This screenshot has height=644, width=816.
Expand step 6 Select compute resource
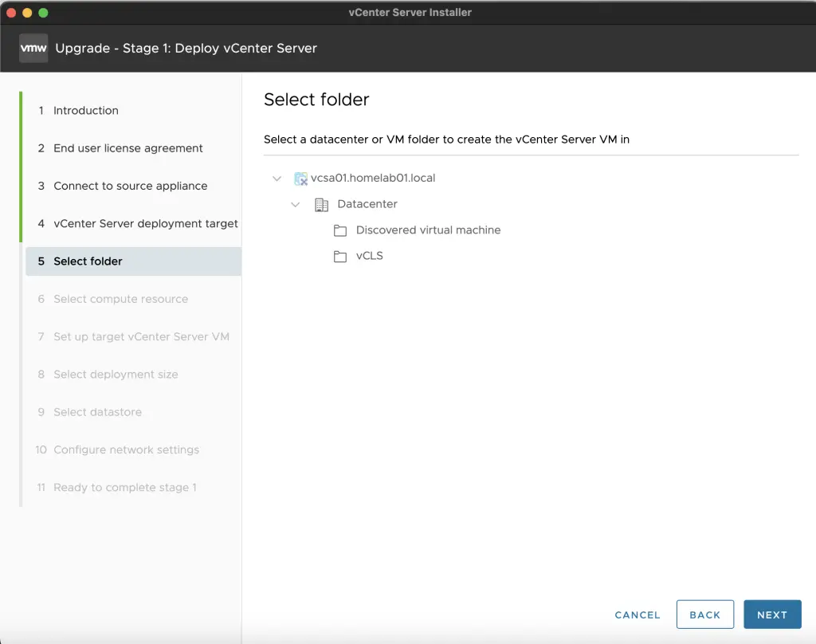coord(121,299)
